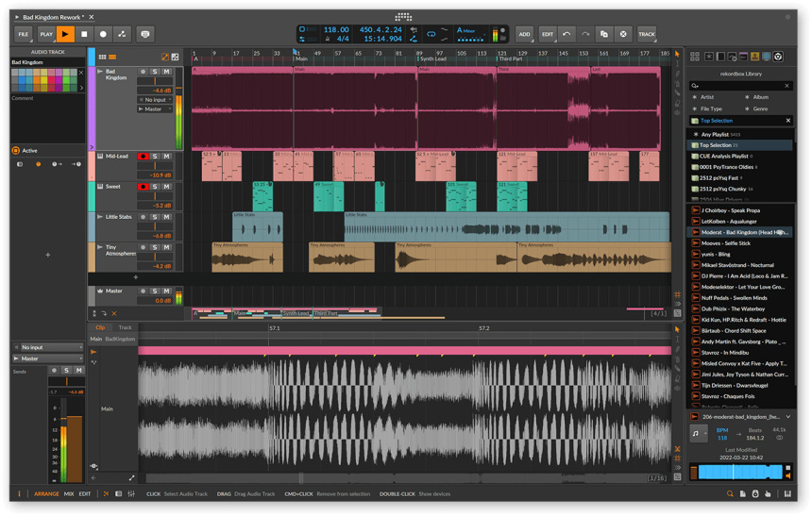Select the pointer tool in arranger toolbar
This screenshot has width=812, height=516.
tap(677, 54)
